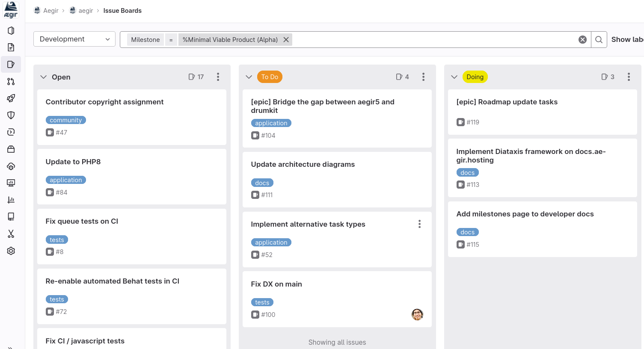
Task: Click the orange To Do list label
Action: tap(270, 77)
